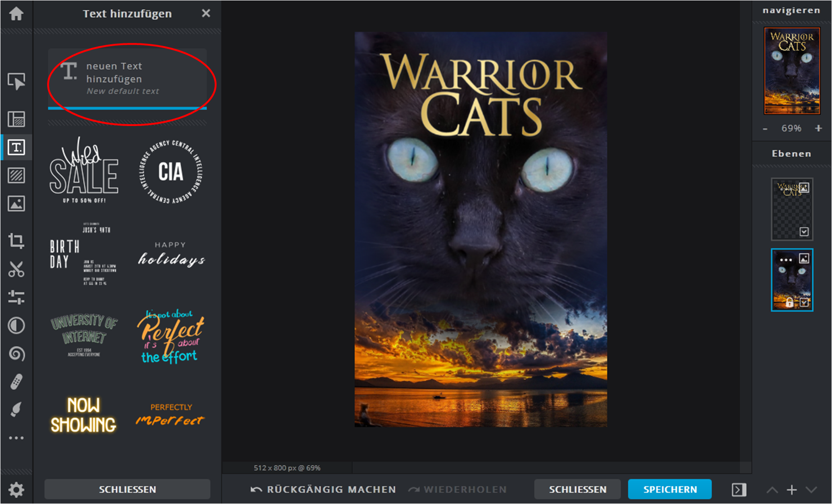Screen dimensions: 832x504
Task: Click SCHLIESSEN in the text panel
Action: click(x=127, y=489)
